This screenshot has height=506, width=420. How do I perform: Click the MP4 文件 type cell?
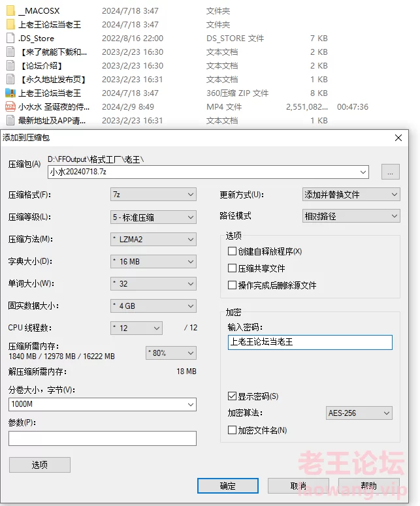pyautogui.click(x=224, y=107)
